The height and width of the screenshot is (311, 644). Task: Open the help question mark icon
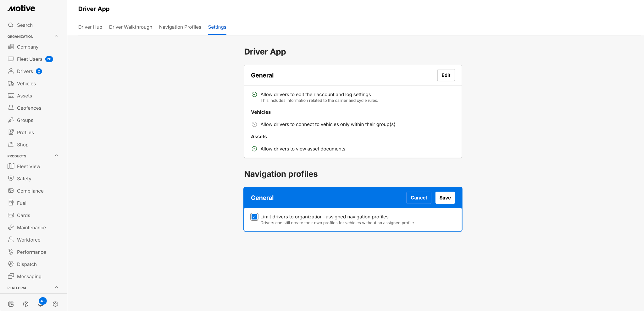click(x=26, y=304)
